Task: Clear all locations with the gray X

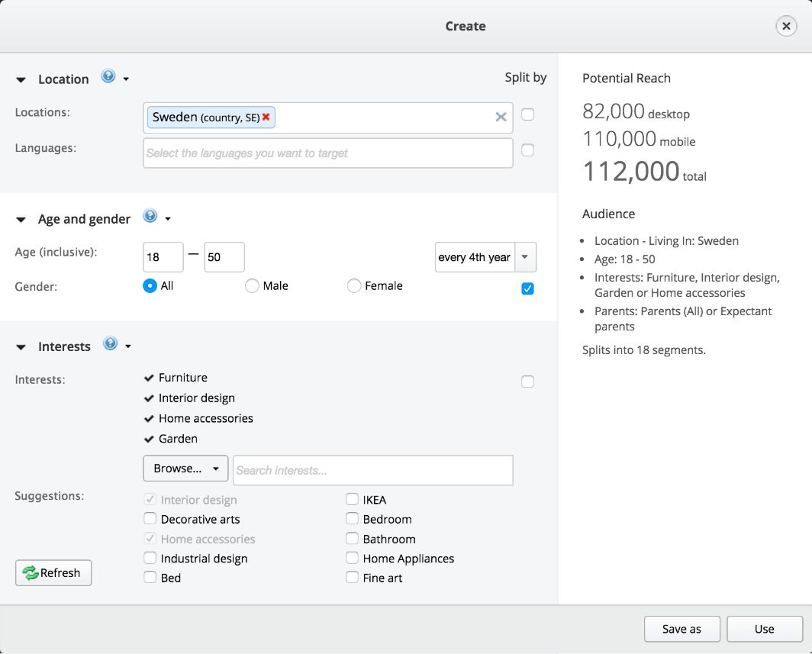Action: tap(501, 117)
